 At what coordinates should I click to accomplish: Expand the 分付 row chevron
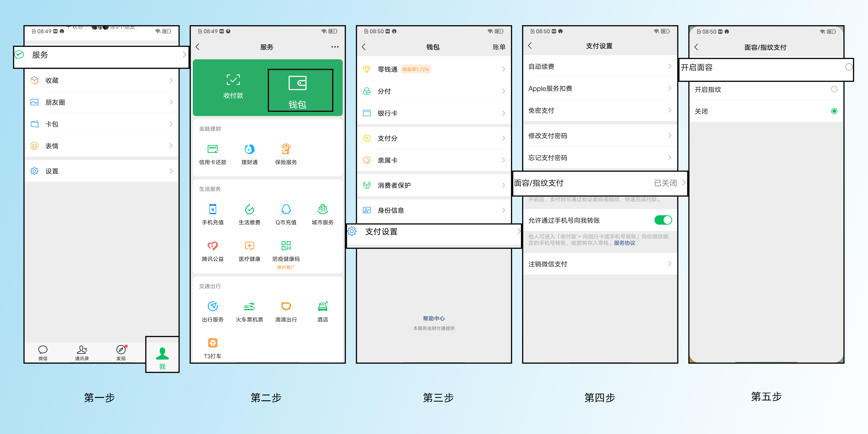(503, 91)
